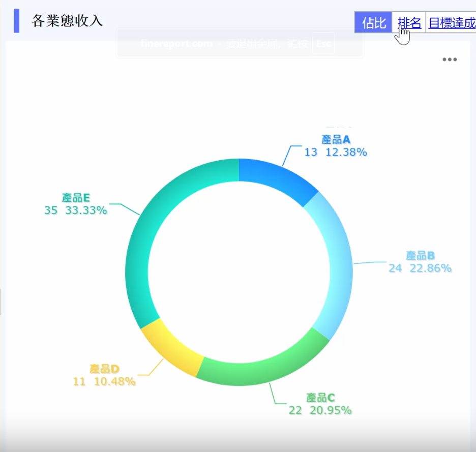The width and height of the screenshot is (476, 452).
Task: Click the value '13 12.38%'
Action: pos(336,152)
